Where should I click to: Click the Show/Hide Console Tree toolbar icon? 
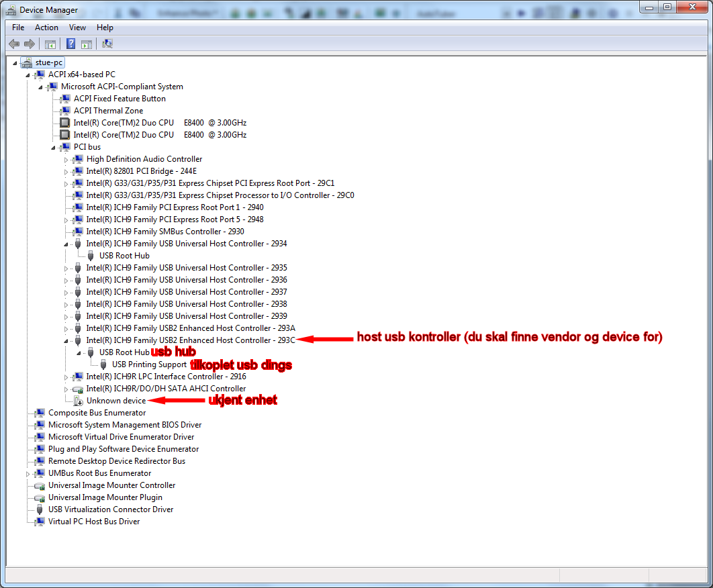point(50,44)
